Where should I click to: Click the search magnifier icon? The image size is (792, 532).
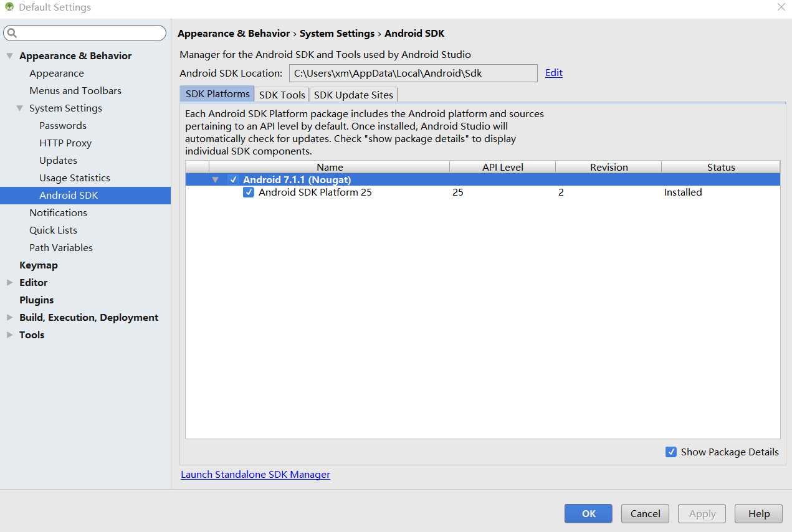coord(12,33)
